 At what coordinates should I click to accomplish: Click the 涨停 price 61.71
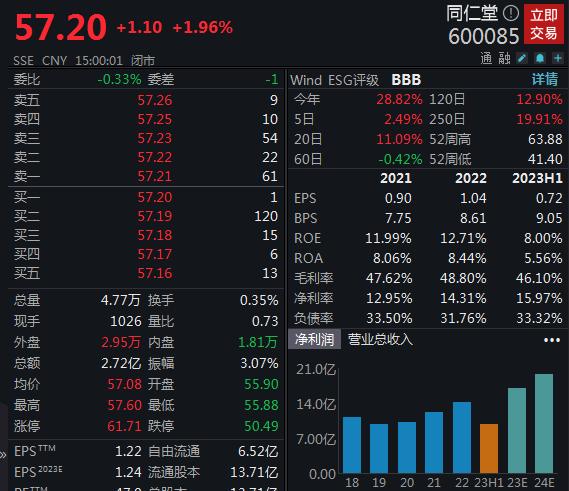coord(124,426)
